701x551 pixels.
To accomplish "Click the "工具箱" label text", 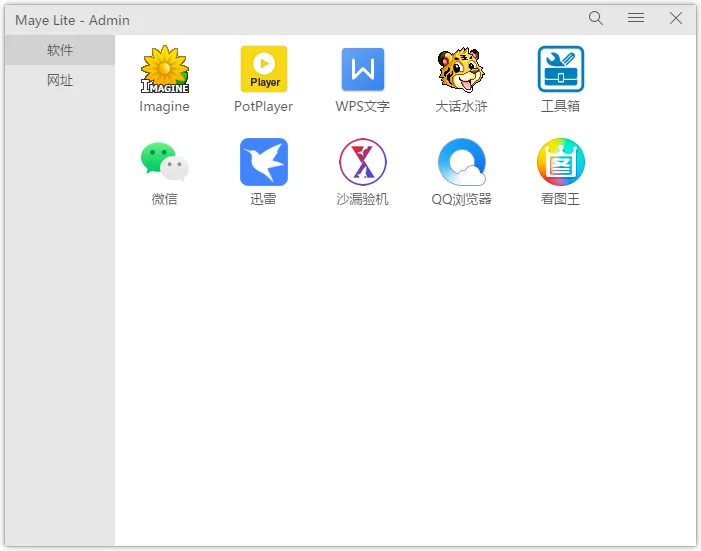I will [x=561, y=106].
